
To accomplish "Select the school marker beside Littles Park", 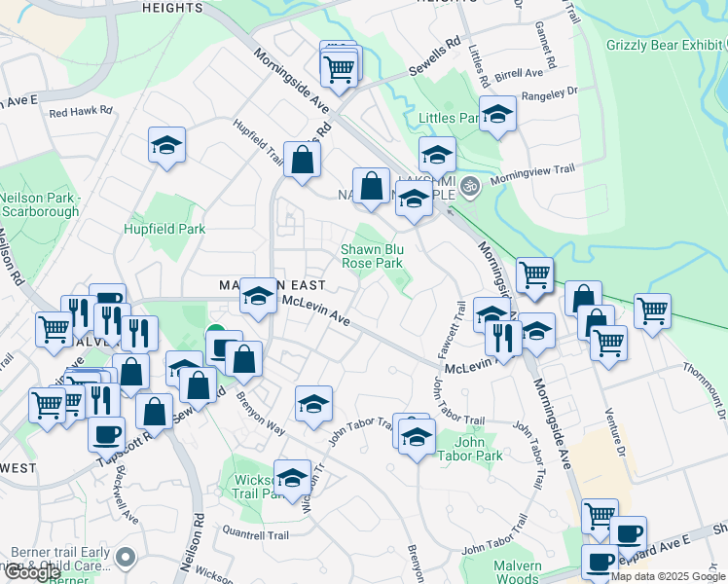I will pyautogui.click(x=497, y=114).
